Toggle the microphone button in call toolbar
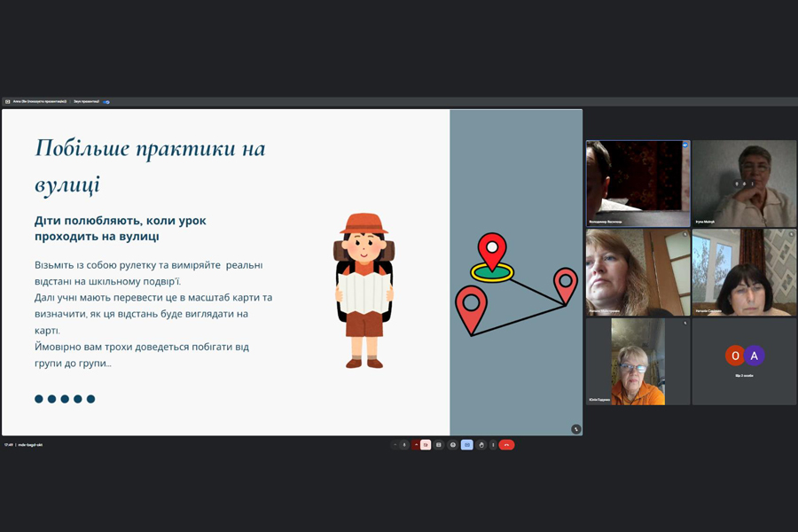This screenshot has height=532, width=798. click(x=404, y=445)
